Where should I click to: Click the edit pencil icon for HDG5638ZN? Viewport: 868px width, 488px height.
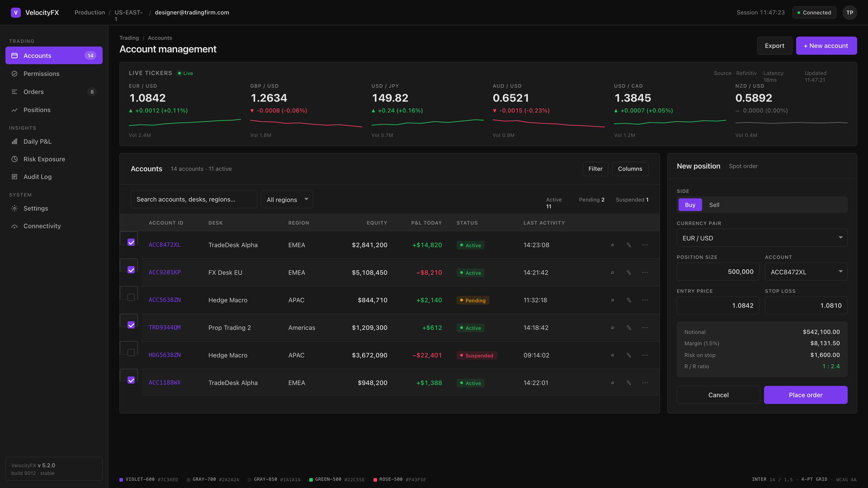(629, 355)
